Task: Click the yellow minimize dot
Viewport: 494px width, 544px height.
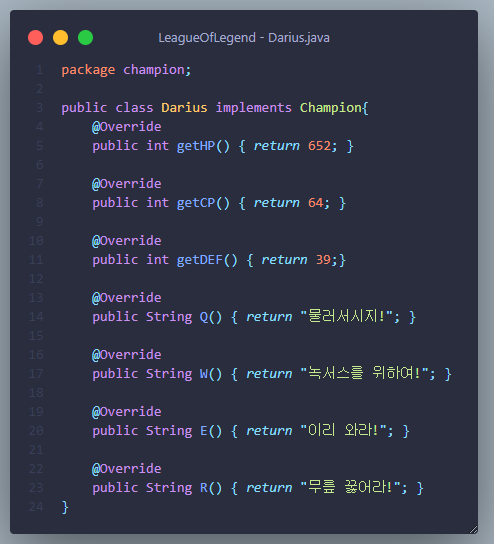Action: coord(60,37)
